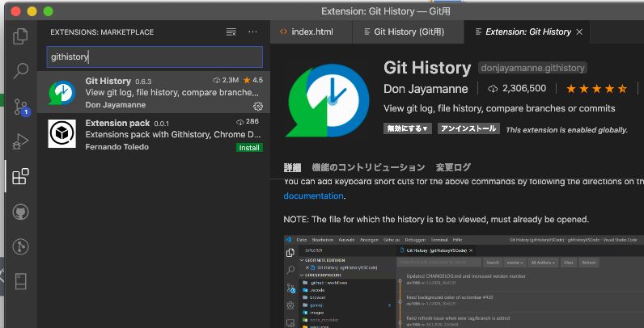Open the 変更ログ changelog tab
This screenshot has width=644, height=328.
[x=453, y=167]
